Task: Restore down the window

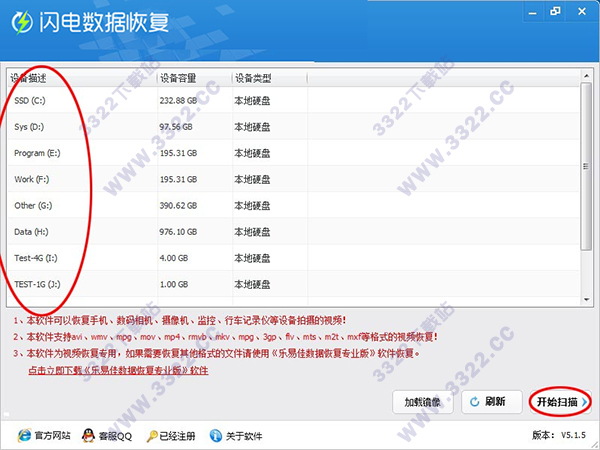Action: coord(555,11)
